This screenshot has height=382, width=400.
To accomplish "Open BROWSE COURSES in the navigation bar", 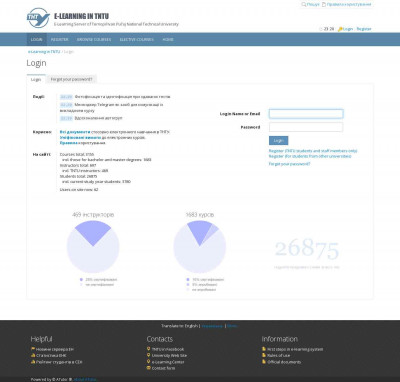I will (x=94, y=39).
